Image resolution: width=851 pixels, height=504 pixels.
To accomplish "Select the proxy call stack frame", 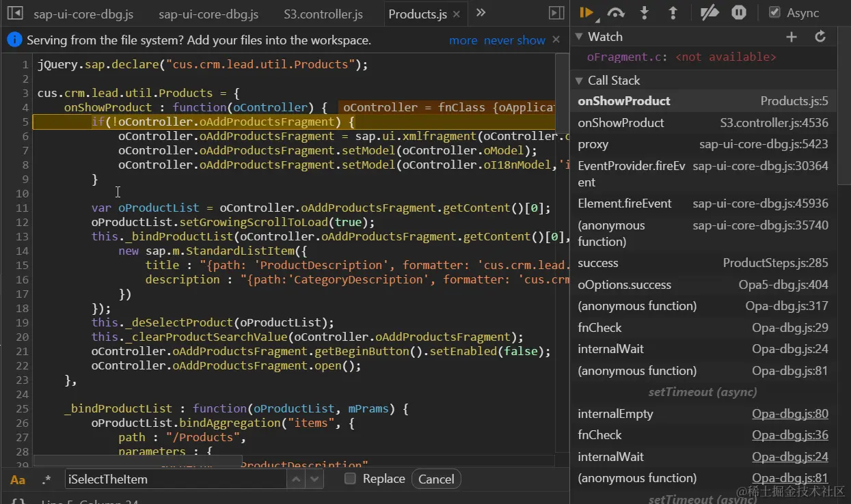I will click(703, 145).
